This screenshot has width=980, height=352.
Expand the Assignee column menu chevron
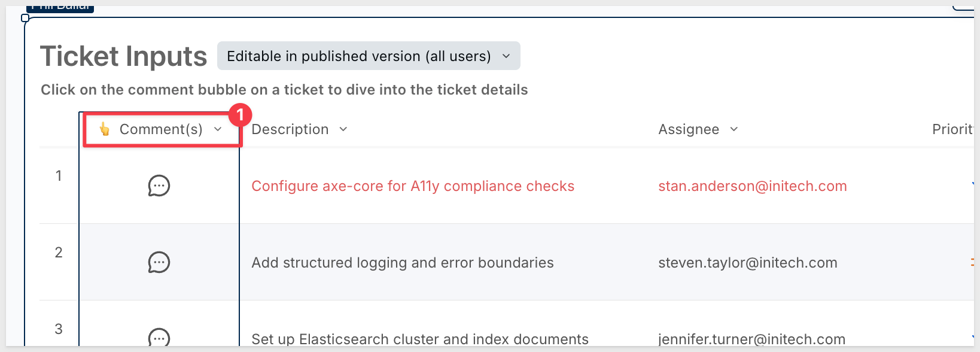(734, 129)
